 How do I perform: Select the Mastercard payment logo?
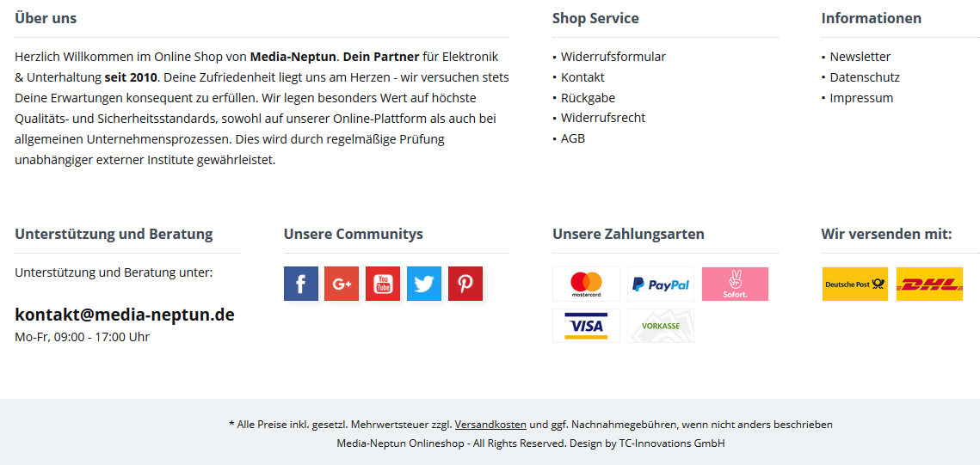(586, 284)
